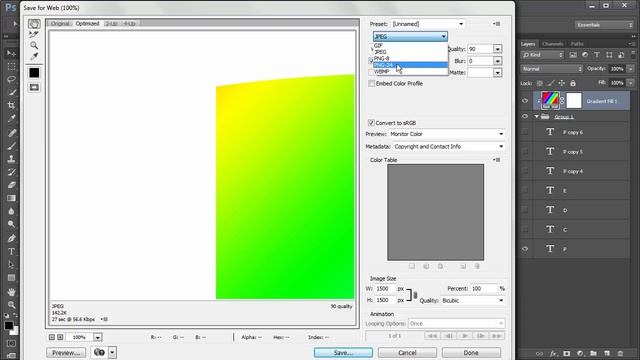Select the Hand tool in Save for Web dialog

click(34, 24)
